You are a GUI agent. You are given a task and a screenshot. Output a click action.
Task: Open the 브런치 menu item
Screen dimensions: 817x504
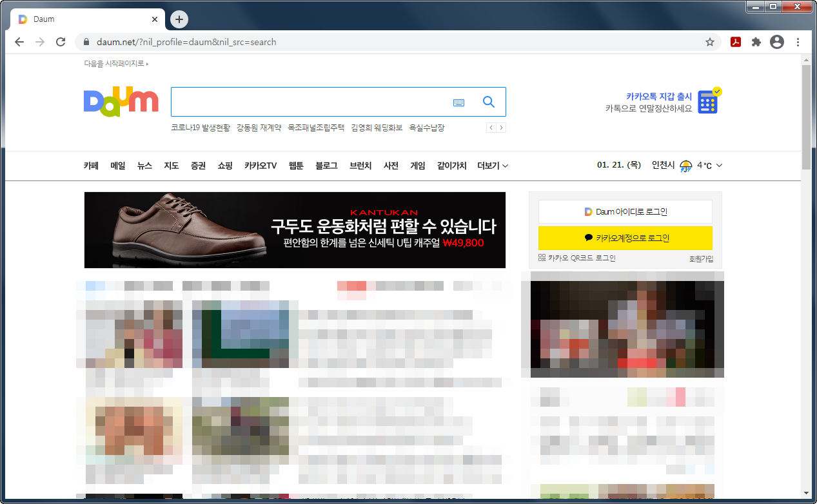(360, 166)
